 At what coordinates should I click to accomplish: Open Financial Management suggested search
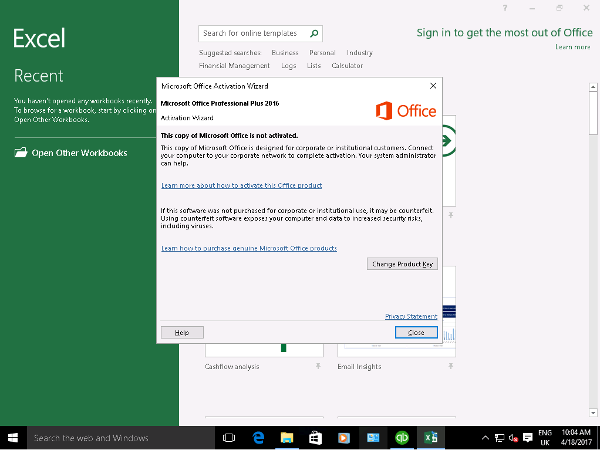234,66
